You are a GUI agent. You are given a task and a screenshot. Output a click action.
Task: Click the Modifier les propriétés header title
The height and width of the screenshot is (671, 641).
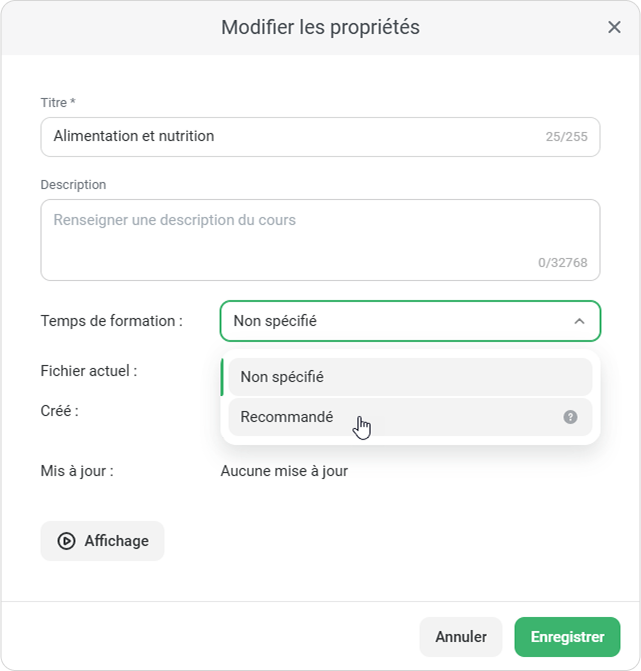tap(320, 27)
